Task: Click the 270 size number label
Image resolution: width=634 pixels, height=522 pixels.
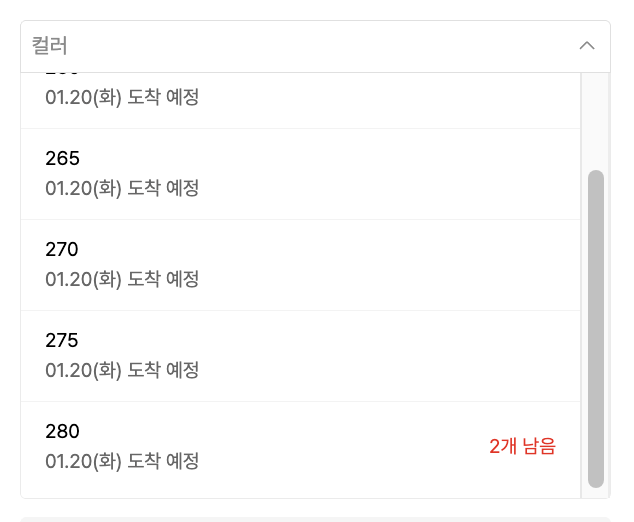Action: (x=62, y=250)
